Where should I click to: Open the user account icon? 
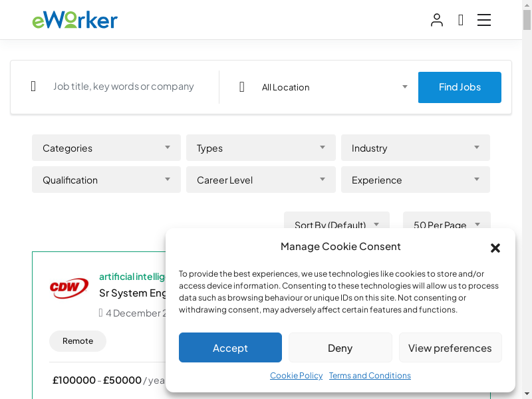(436, 20)
